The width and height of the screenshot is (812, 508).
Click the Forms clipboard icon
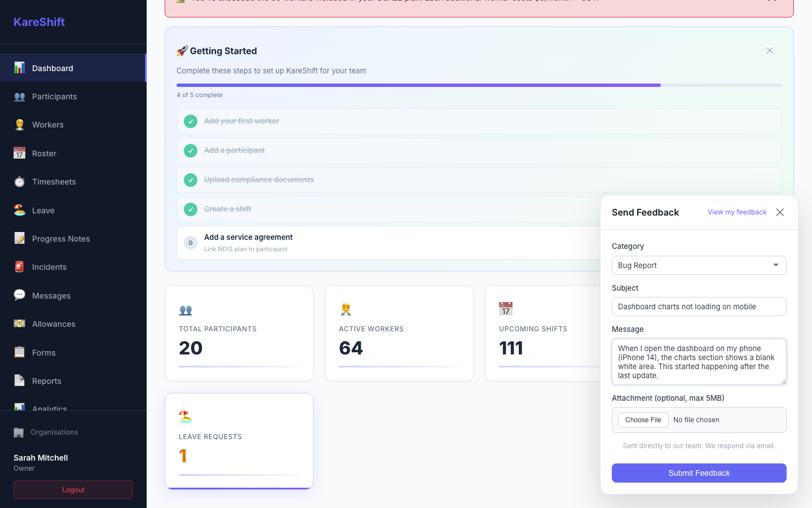(19, 352)
